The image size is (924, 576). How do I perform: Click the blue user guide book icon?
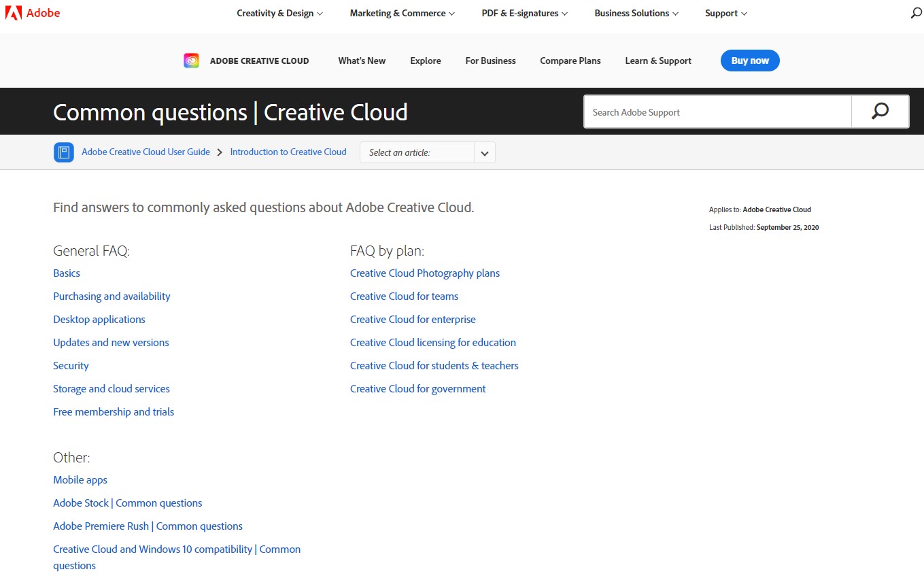coord(63,152)
